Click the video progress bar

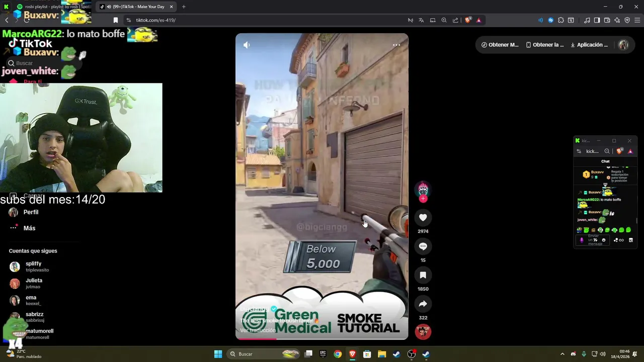[x=322, y=339]
